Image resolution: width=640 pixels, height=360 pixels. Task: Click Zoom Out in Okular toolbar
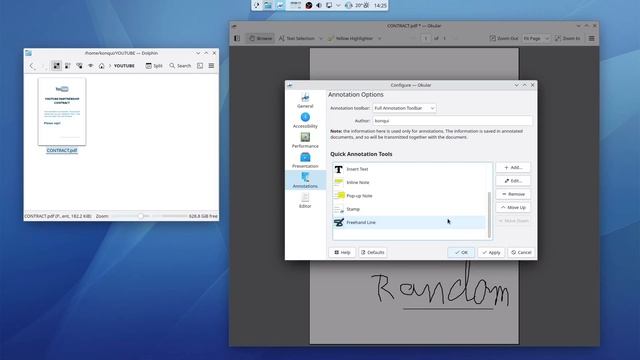[x=504, y=38]
